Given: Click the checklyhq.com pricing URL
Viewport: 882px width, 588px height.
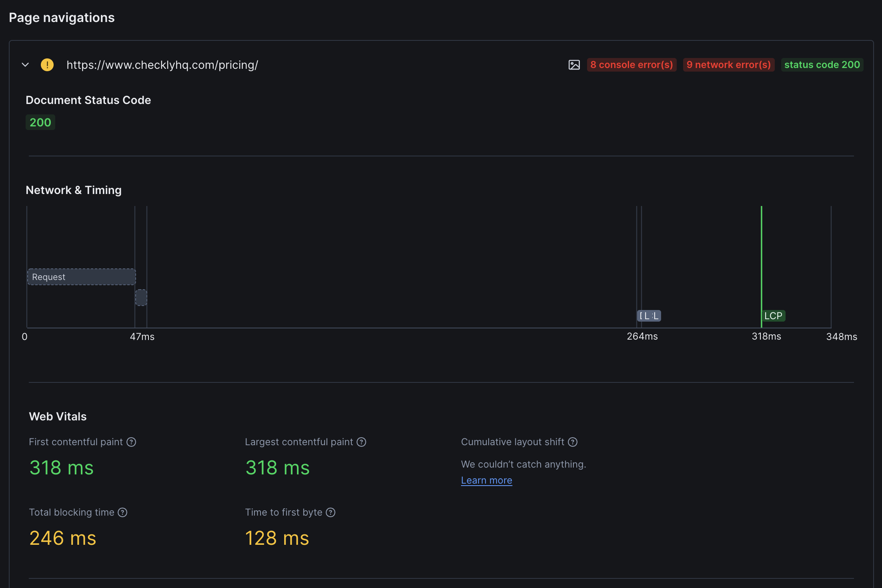Looking at the screenshot, I should 162,64.
